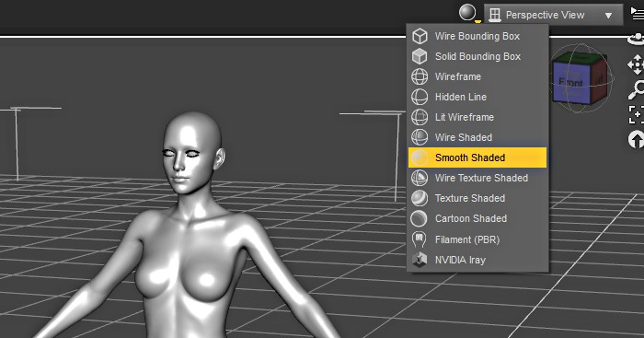Click the Filament (PBR) bulb icon
This screenshot has width=644, height=338.
pyautogui.click(x=419, y=239)
